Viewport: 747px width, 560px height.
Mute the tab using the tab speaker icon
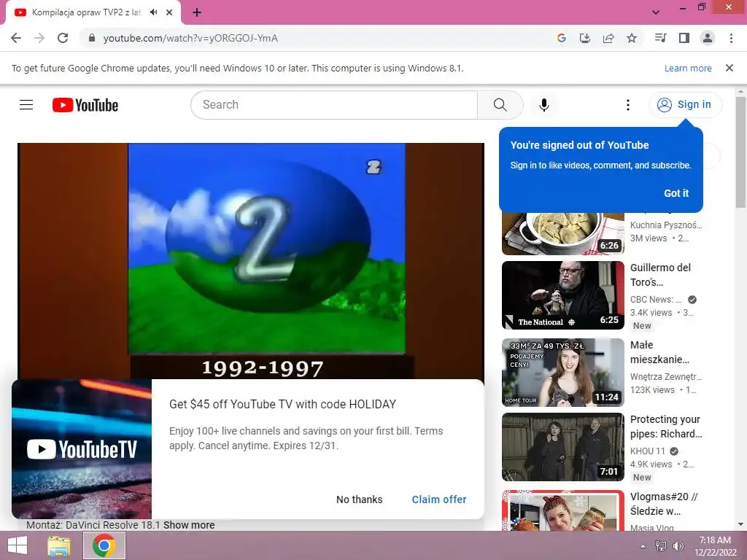click(x=153, y=12)
